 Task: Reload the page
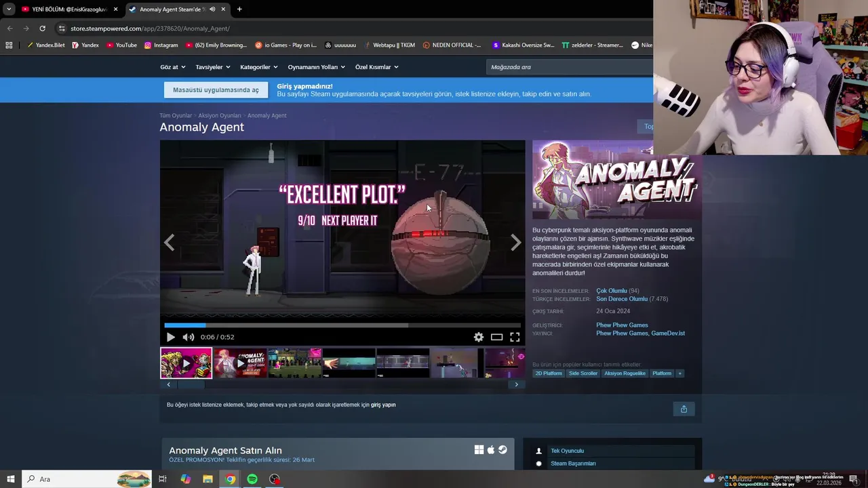[42, 28]
